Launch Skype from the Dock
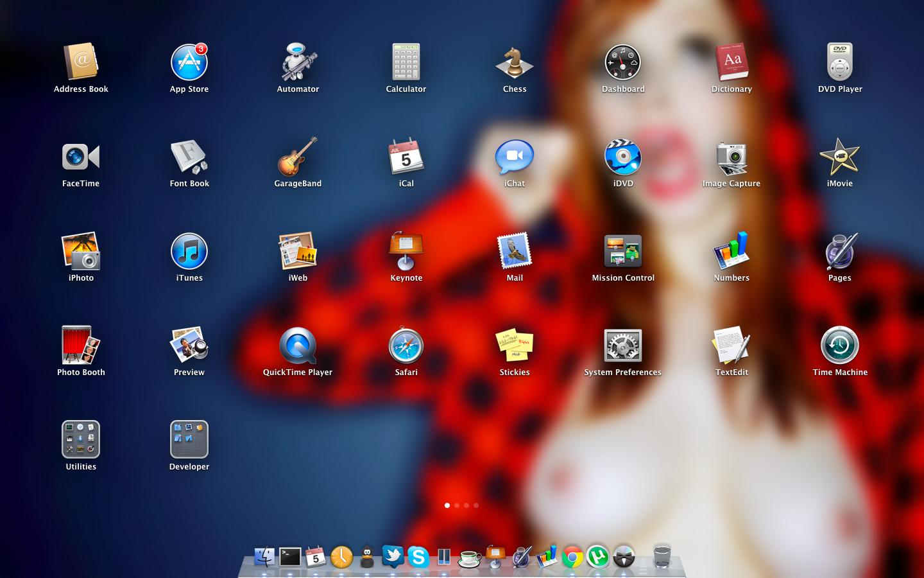 [x=418, y=557]
